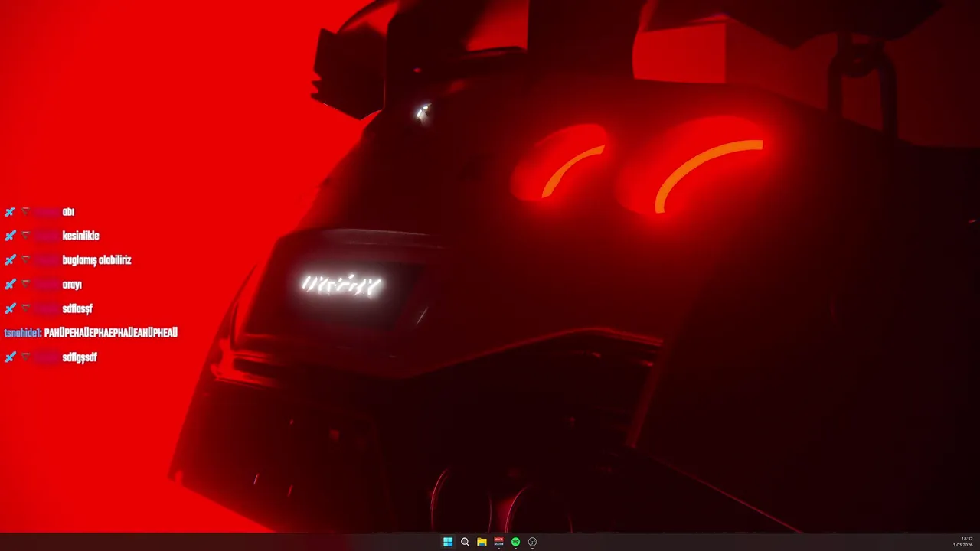This screenshot has height=551, width=980.
Task: Open the red-and-blue app icon beside File Explorer
Action: point(498,542)
